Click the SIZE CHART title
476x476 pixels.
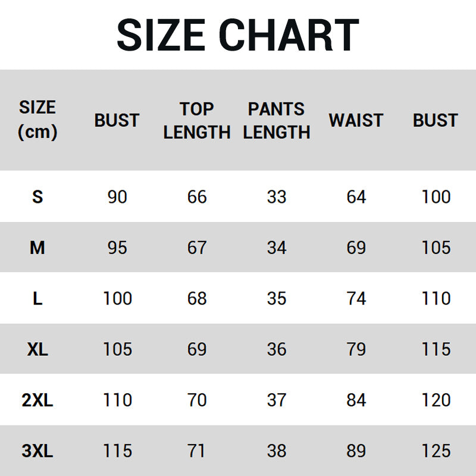pyautogui.click(x=238, y=35)
